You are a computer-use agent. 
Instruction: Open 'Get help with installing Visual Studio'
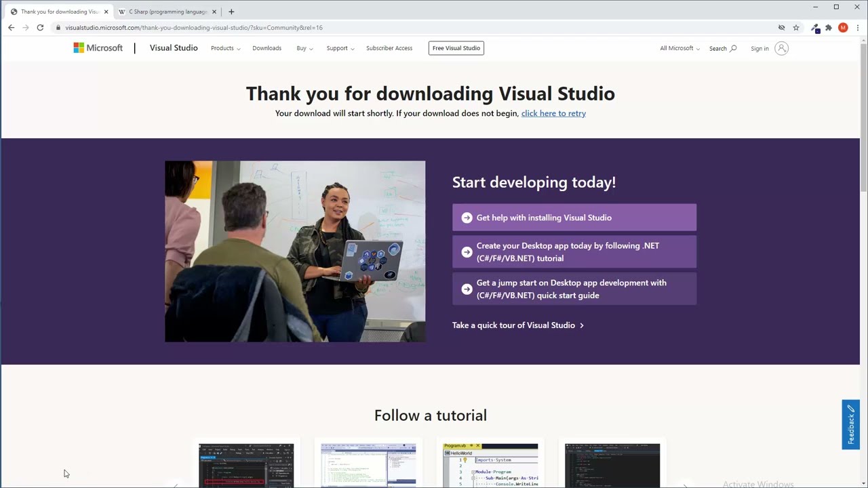tap(574, 218)
